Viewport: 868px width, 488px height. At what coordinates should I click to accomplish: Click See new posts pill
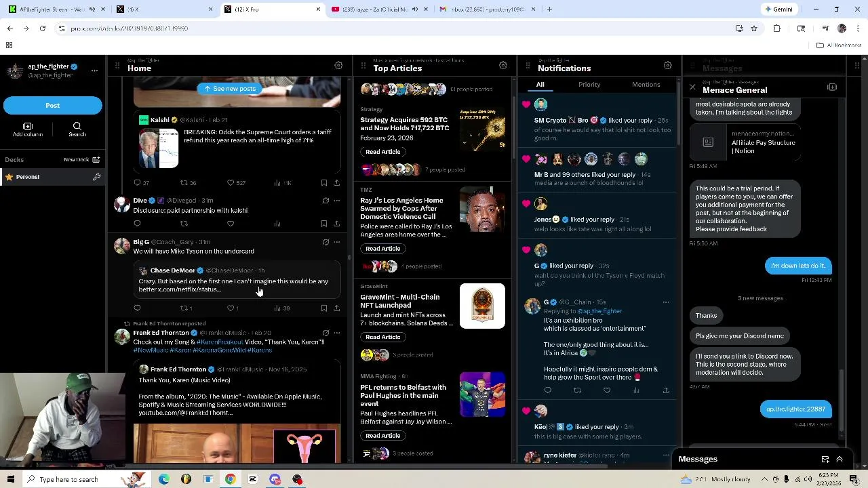pyautogui.click(x=231, y=89)
